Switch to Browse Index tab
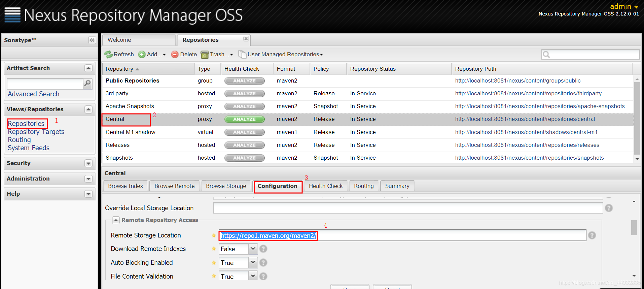 126,186
